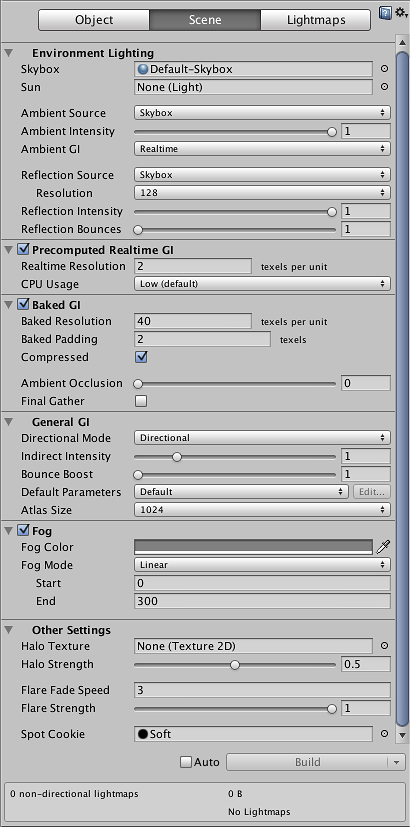Enable the Final Gather checkbox
This screenshot has width=410, height=827.
click(141, 401)
